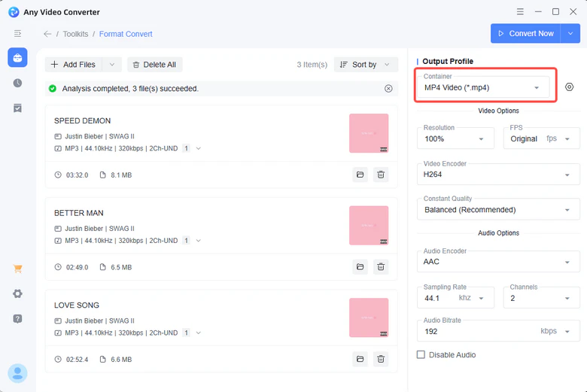Toggle the Disable Audio checkbox
This screenshot has height=392, width=587.
click(421, 354)
